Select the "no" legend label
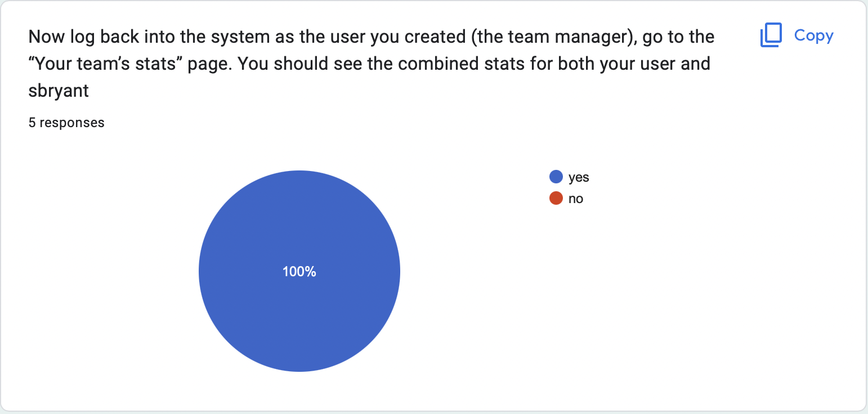Screen dimensions: 868x414 [x=576, y=199]
